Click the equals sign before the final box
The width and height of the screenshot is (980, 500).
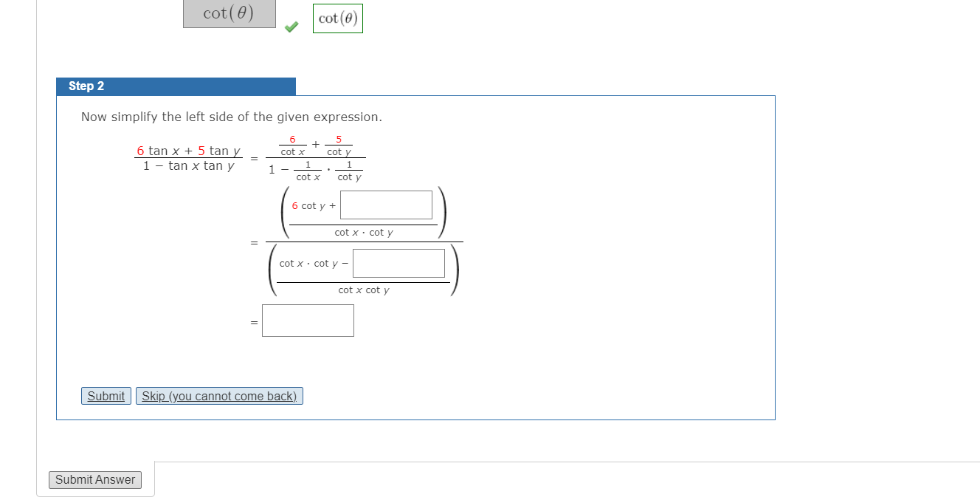point(253,320)
